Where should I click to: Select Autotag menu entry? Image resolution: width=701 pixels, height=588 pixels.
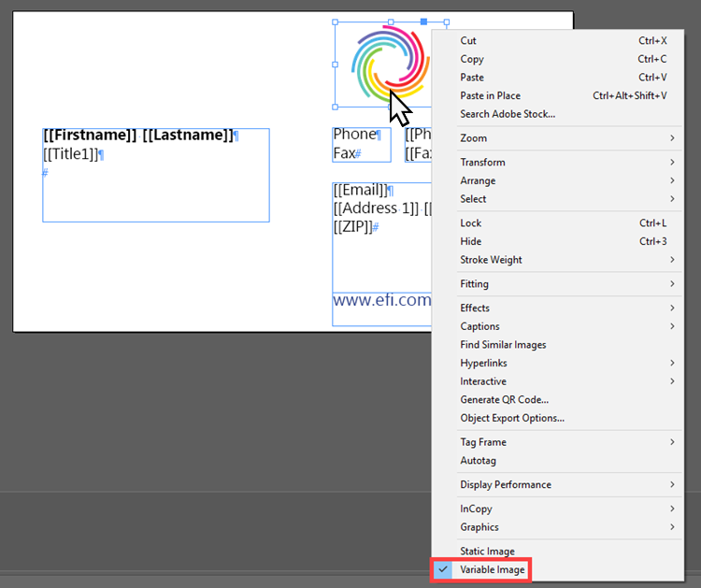[479, 461]
